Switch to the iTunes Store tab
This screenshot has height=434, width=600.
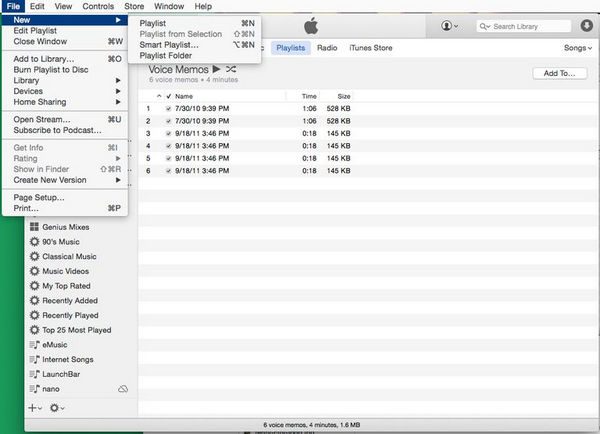click(x=371, y=48)
